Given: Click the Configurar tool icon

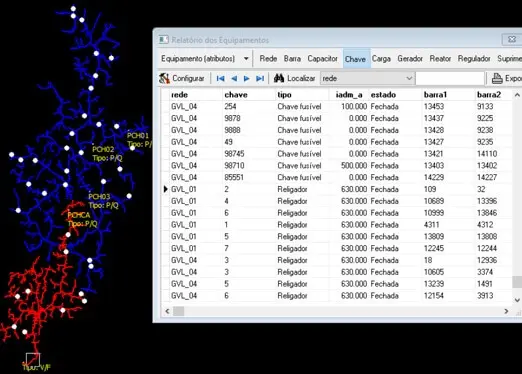Looking at the screenshot, I should coord(164,78).
